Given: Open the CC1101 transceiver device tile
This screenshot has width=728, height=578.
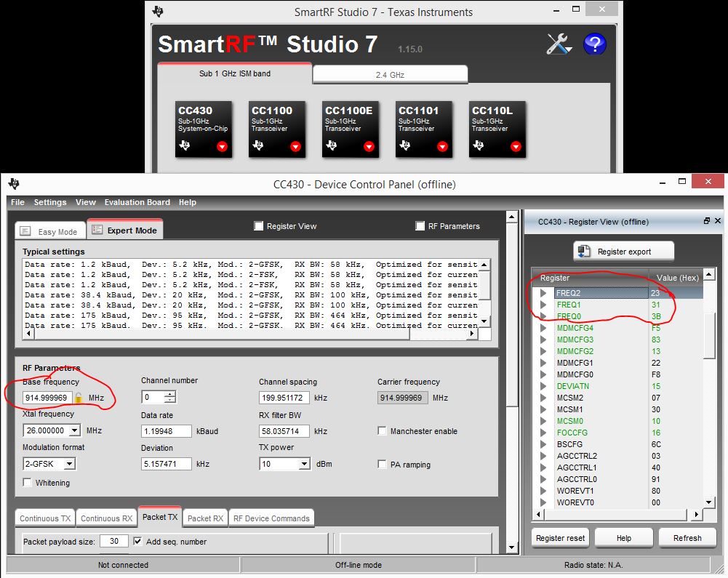Looking at the screenshot, I should (424, 129).
